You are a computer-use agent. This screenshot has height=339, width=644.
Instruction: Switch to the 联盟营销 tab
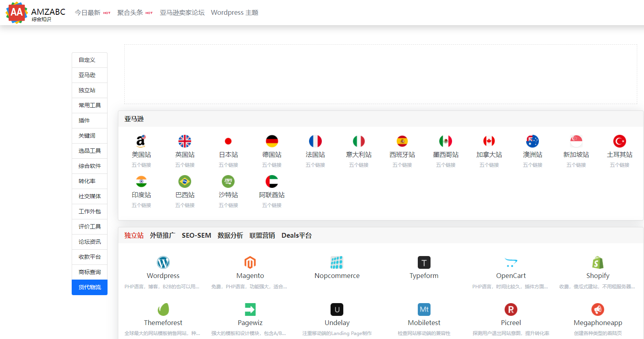point(262,236)
